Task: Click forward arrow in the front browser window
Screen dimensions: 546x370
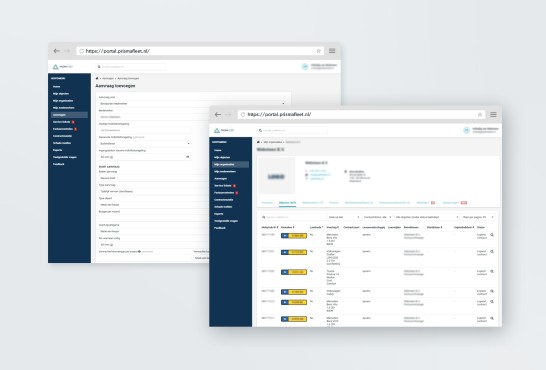Action: tap(228, 115)
